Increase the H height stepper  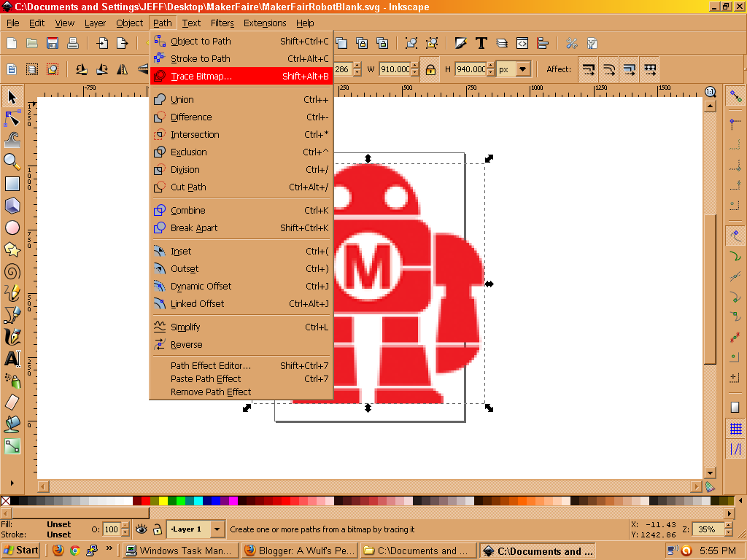click(x=491, y=65)
